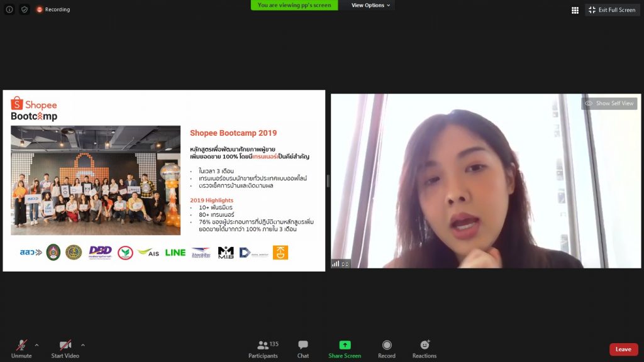Open the meeting information icon
Image resolution: width=644 pixels, height=362 pixels.
coord(9,9)
